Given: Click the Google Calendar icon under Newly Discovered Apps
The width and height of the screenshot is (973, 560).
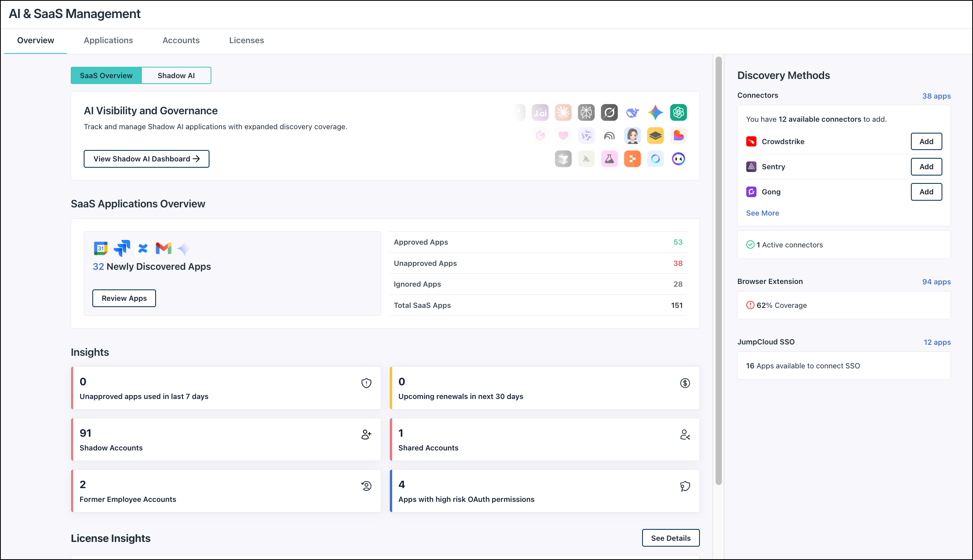Looking at the screenshot, I should tap(101, 248).
